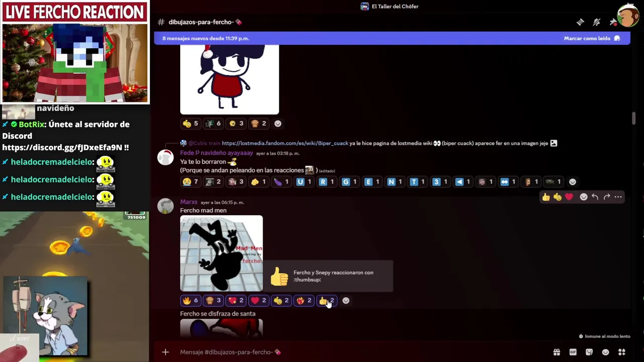Open emoji picker in message bar
644x362 pixels.
[x=606, y=352]
